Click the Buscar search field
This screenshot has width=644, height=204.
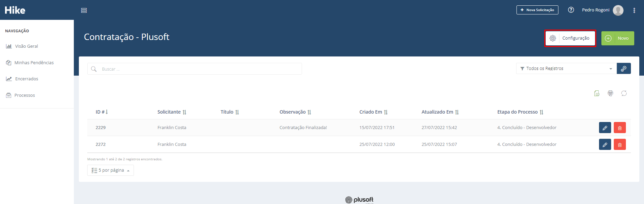pyautogui.click(x=195, y=69)
